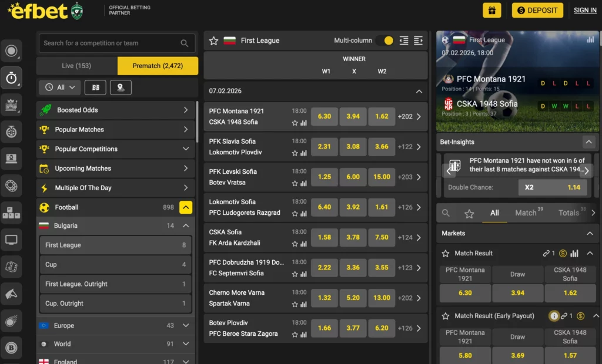Collapse the Football sport section
The width and height of the screenshot is (602, 364).
(186, 207)
